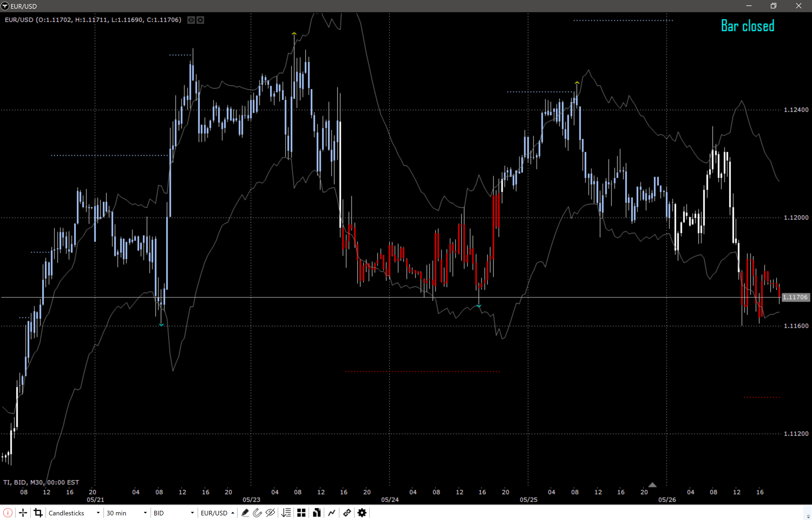Open the indicators zigzag line icon
The height and width of the screenshot is (520, 812).
(332, 513)
